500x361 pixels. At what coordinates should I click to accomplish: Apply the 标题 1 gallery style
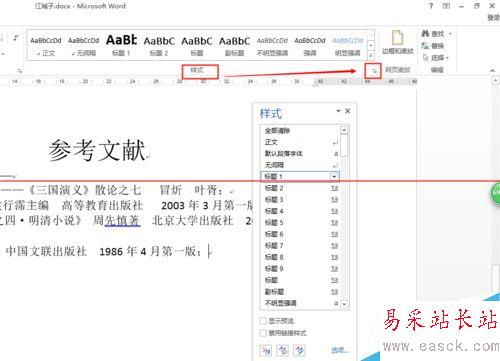(121, 46)
